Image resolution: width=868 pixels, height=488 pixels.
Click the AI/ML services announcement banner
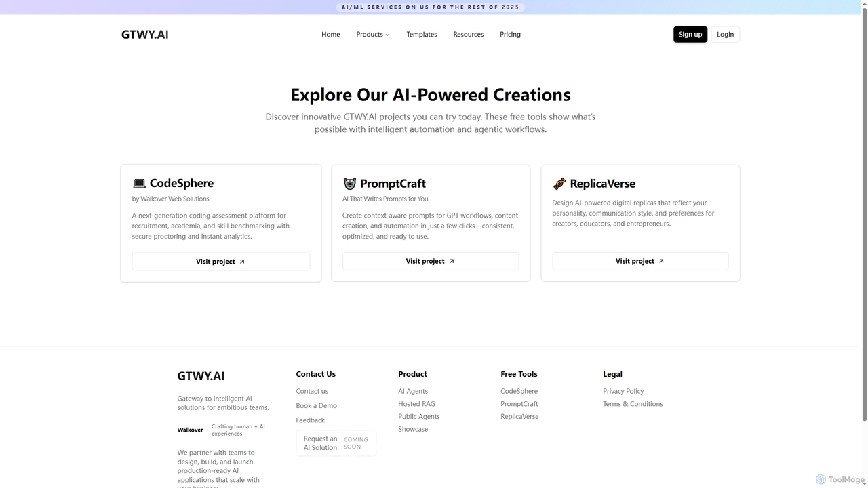[431, 7]
